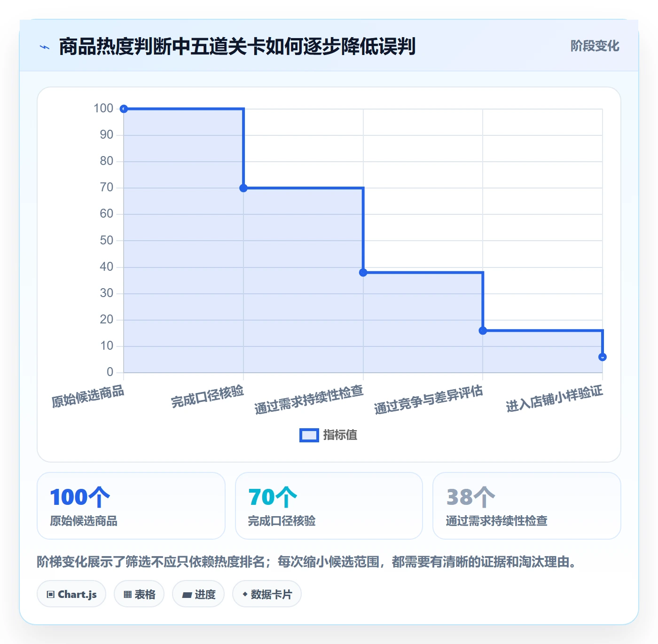
Task: Click the 阶段变化 label in the header
Action: click(595, 46)
